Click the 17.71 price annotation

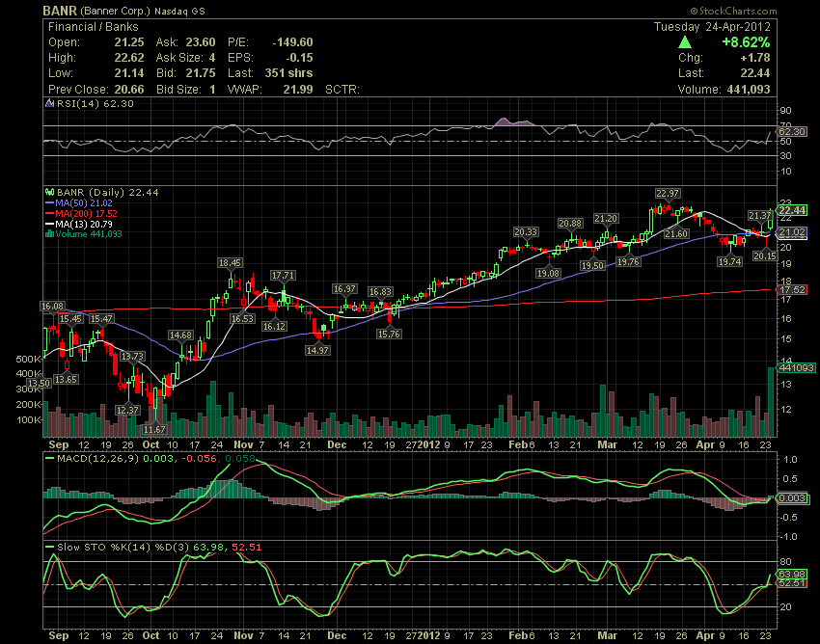click(x=283, y=276)
